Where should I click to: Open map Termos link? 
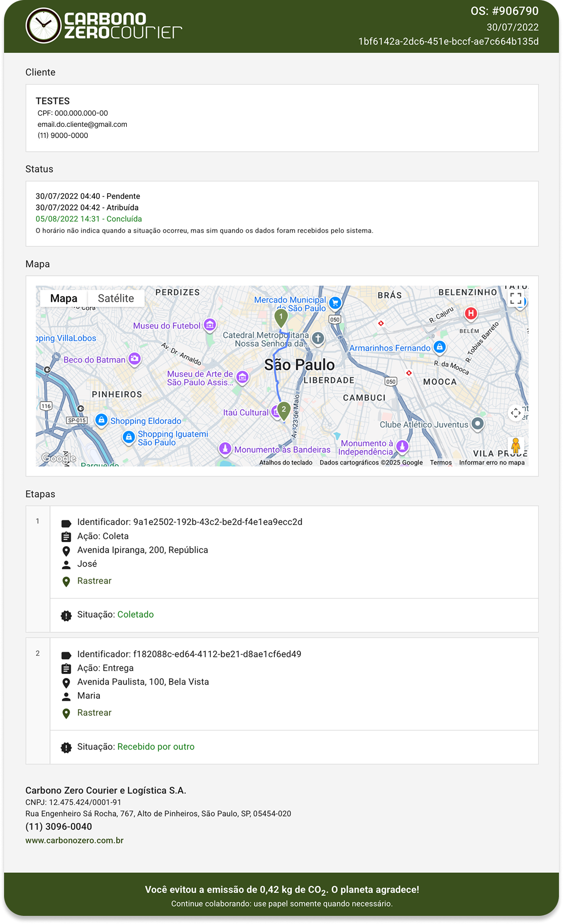click(441, 463)
